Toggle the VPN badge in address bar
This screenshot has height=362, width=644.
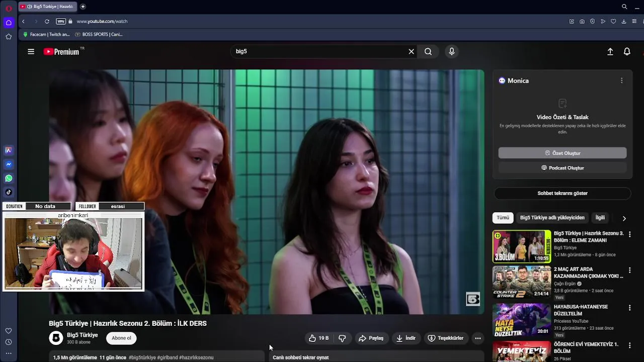(x=61, y=22)
